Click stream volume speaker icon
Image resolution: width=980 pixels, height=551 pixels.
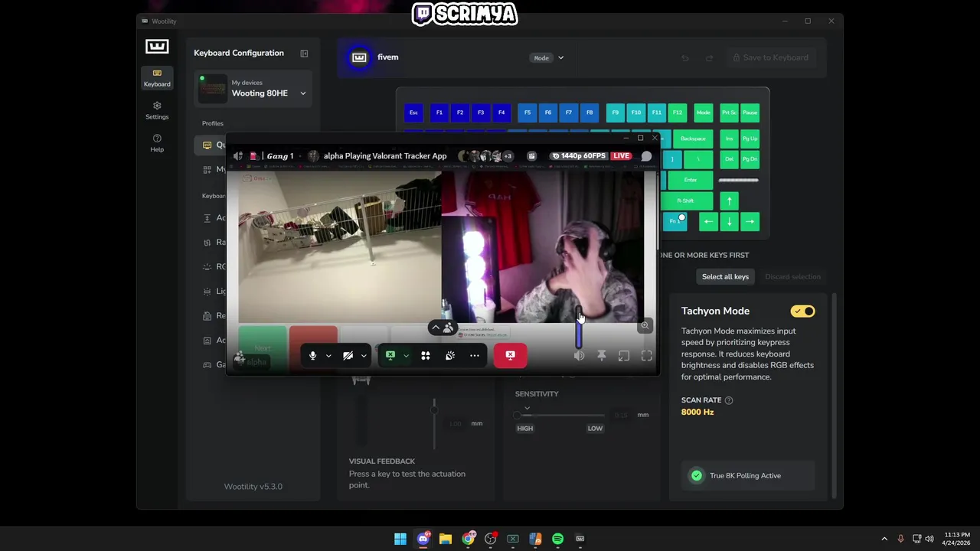(x=579, y=355)
